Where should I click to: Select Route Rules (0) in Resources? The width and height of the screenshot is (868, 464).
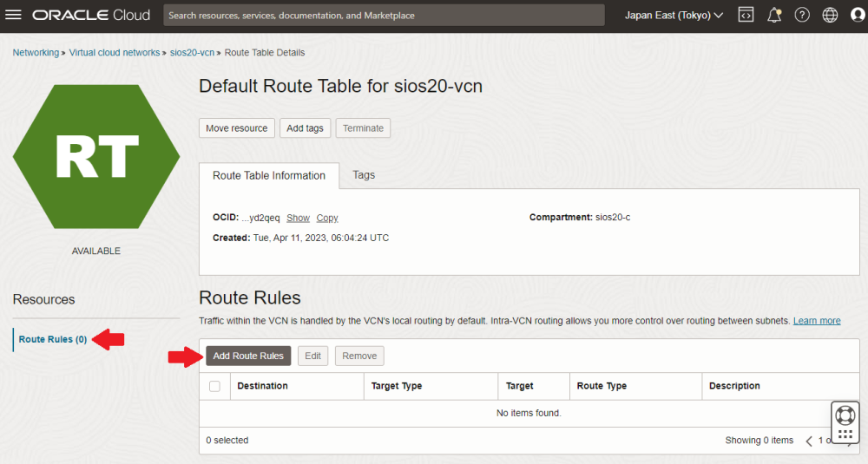pos(53,339)
